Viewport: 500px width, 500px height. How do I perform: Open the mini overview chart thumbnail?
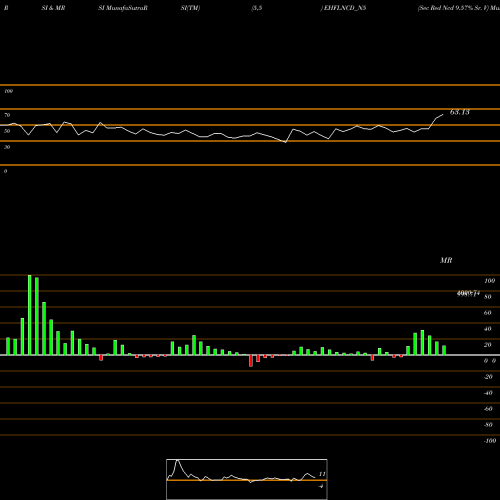coord(247,479)
